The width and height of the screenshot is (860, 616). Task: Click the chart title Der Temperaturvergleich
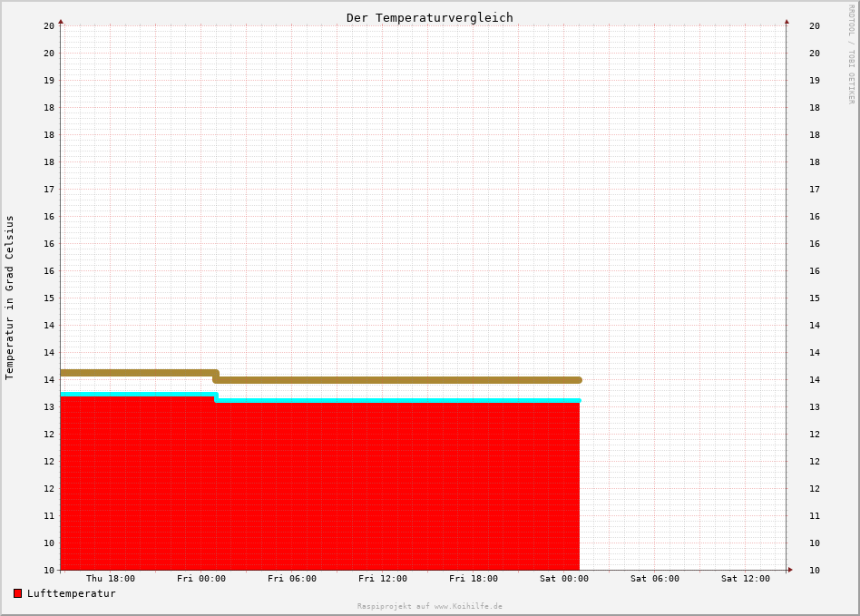click(429, 17)
